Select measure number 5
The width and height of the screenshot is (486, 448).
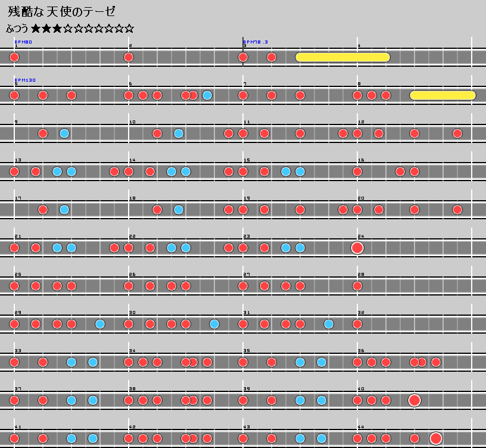pos(16,84)
